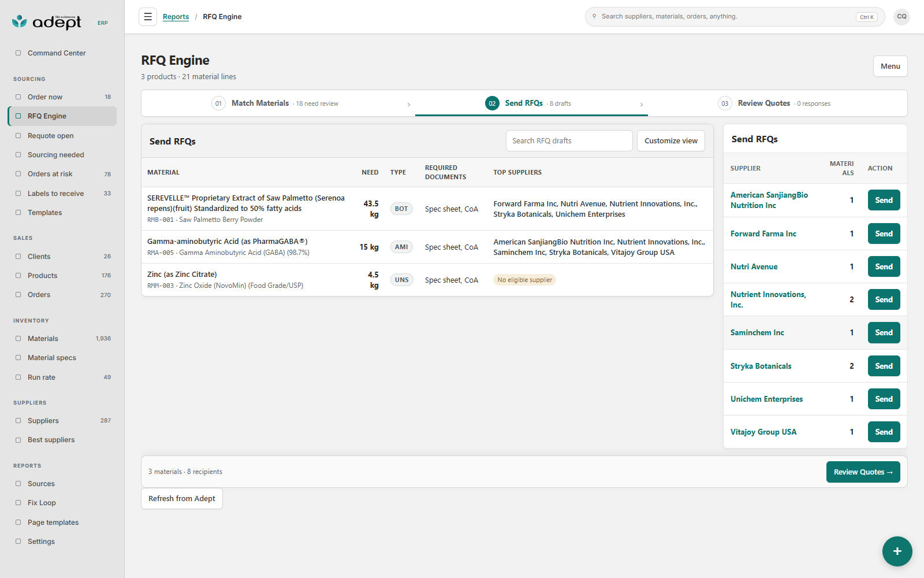Open Customize view options

(670, 141)
